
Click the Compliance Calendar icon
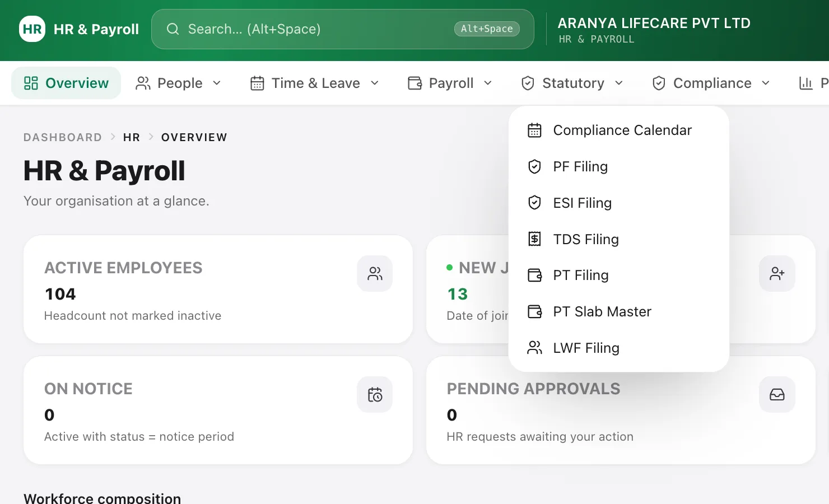pyautogui.click(x=535, y=130)
